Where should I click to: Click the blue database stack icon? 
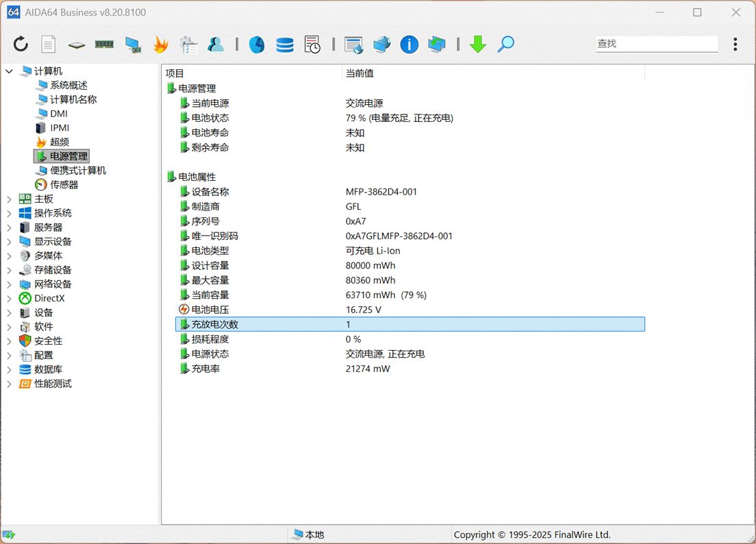pos(284,45)
